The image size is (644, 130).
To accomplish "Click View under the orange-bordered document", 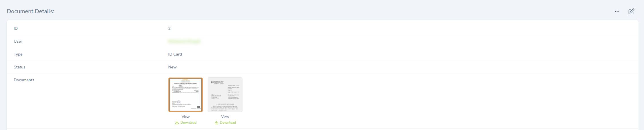I will 186,117.
